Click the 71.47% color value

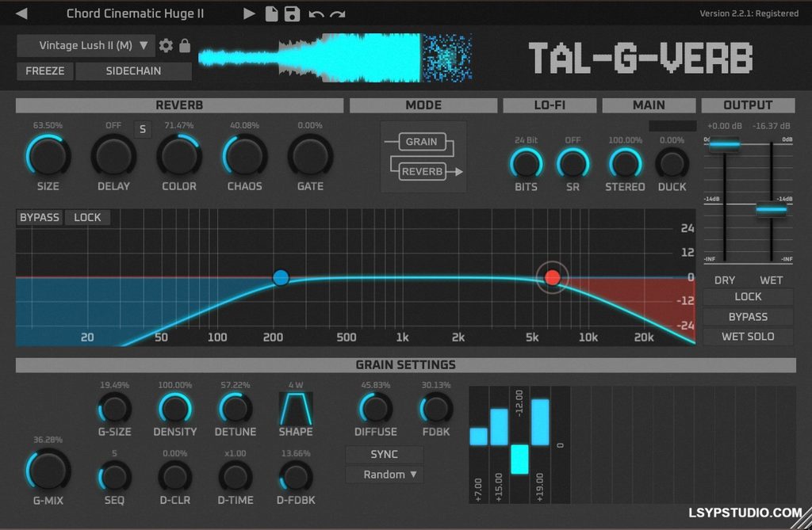click(x=179, y=125)
